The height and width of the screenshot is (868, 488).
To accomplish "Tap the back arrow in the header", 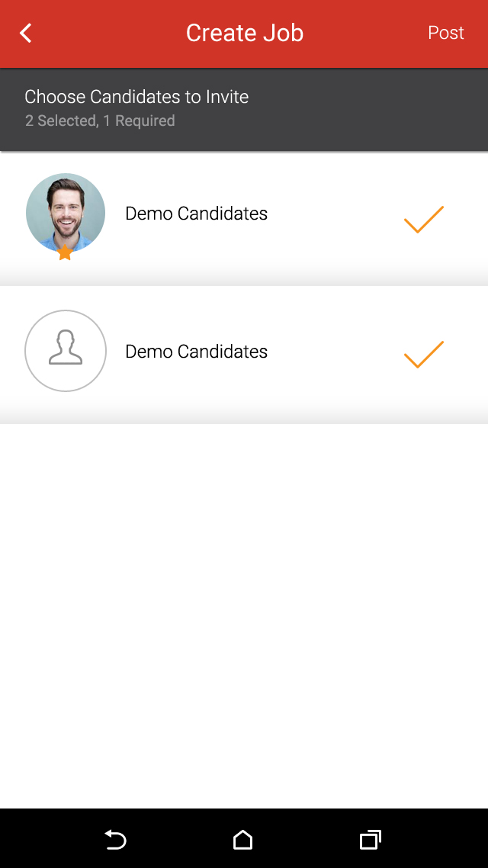I will coord(26,33).
